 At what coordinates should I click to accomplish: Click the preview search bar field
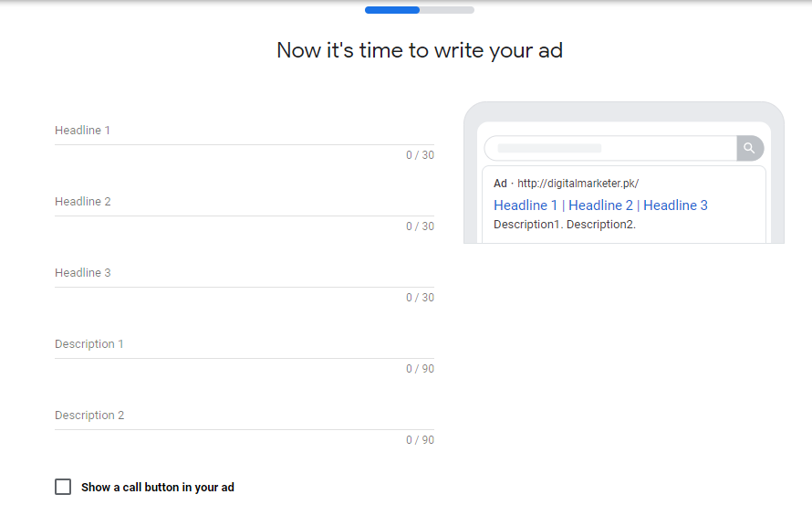(610, 148)
